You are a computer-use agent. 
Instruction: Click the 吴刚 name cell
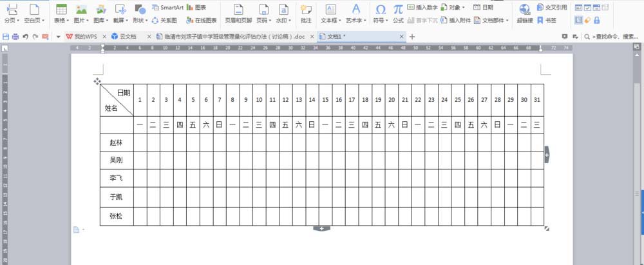tap(117, 160)
